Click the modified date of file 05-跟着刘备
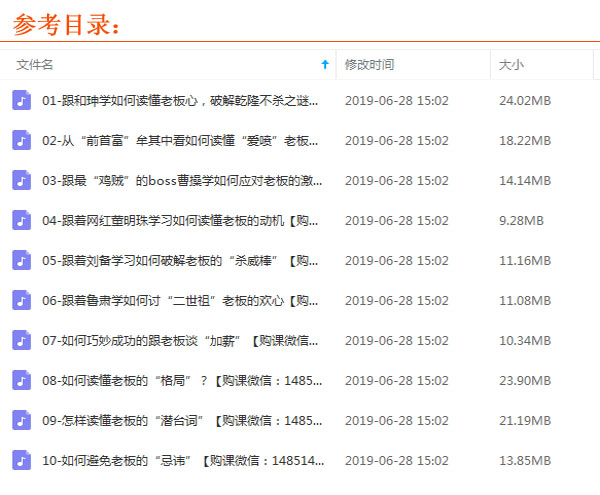600x495 pixels. coord(396,261)
